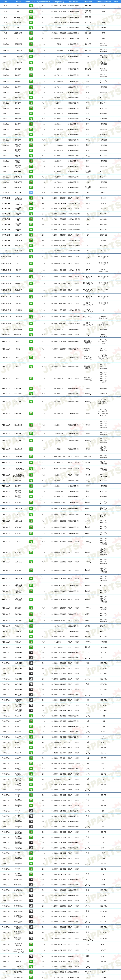This screenshot has height=980, width=121.
Task: Click the Lata produkcji column header
Action: tap(58, 2)
